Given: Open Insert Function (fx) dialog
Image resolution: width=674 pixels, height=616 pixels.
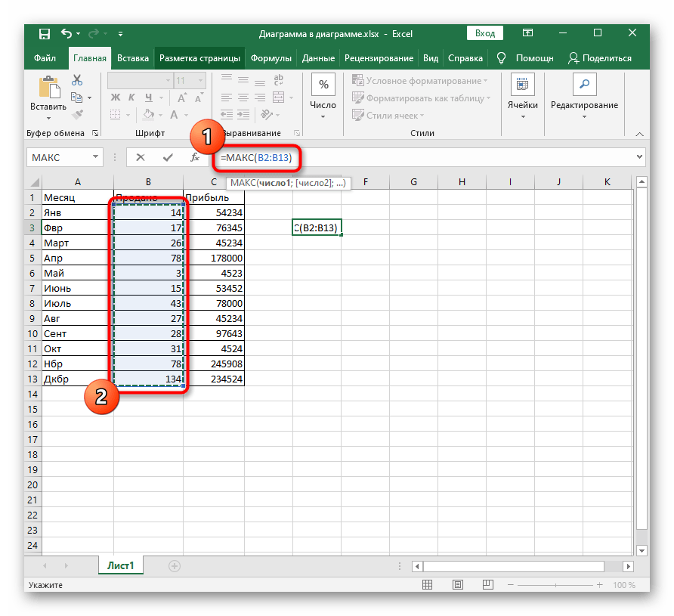Looking at the screenshot, I should 195,157.
